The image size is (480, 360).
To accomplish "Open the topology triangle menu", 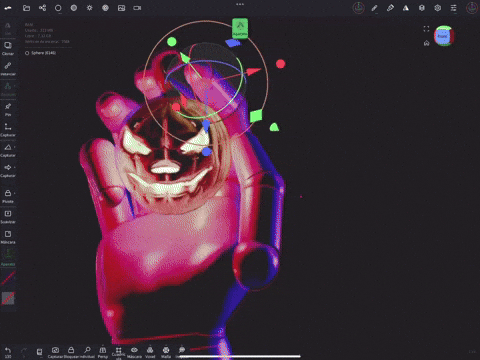I will click(406, 8).
